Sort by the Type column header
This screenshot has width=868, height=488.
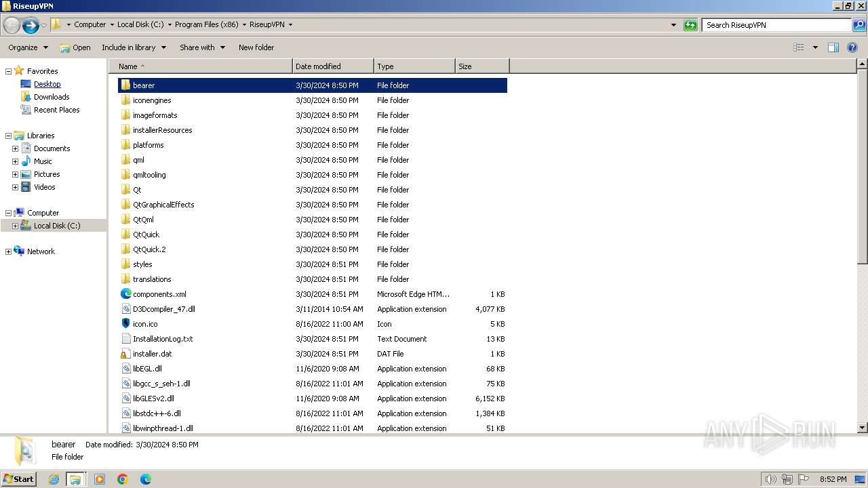[414, 66]
